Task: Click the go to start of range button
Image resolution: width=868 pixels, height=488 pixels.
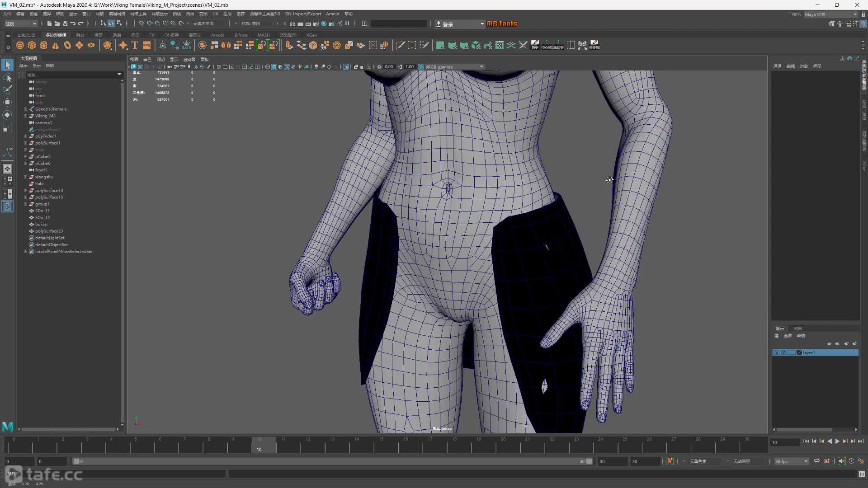Action: point(806,441)
